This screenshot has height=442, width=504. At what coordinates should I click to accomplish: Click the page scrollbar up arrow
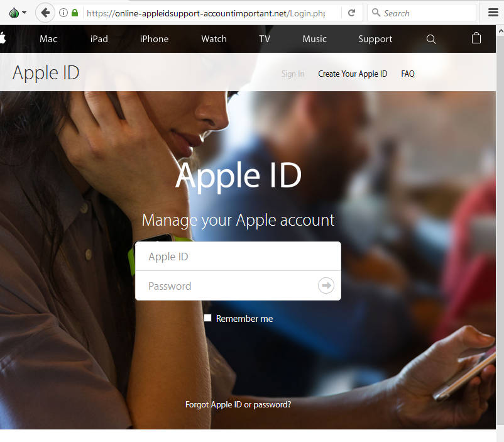(x=500, y=31)
